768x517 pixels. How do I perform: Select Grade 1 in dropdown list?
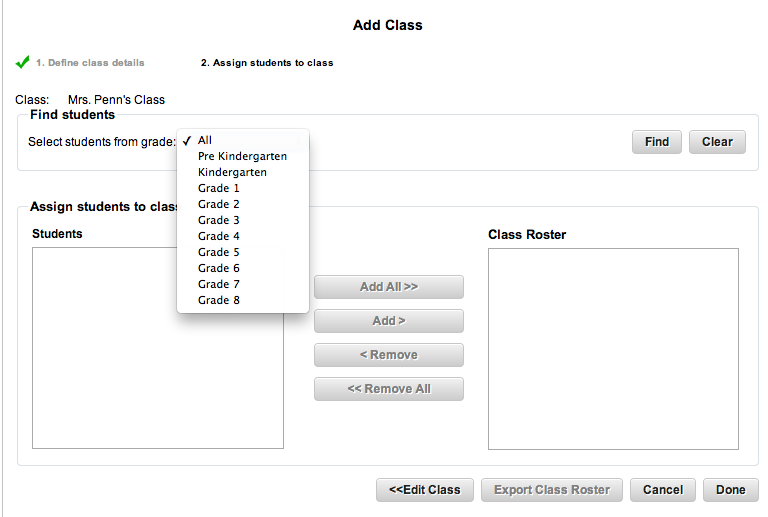219,188
